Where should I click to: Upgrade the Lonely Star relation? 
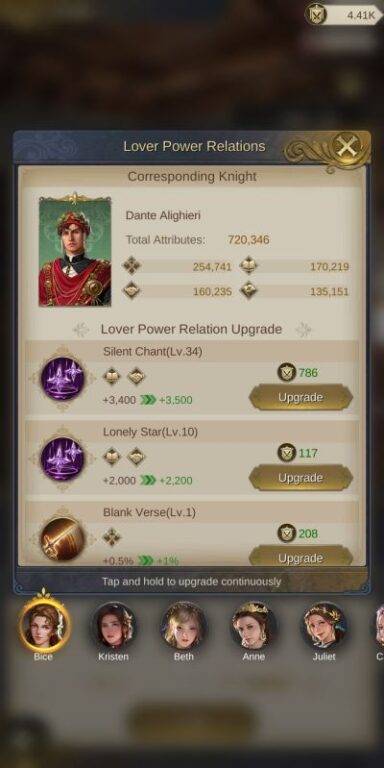(x=300, y=478)
